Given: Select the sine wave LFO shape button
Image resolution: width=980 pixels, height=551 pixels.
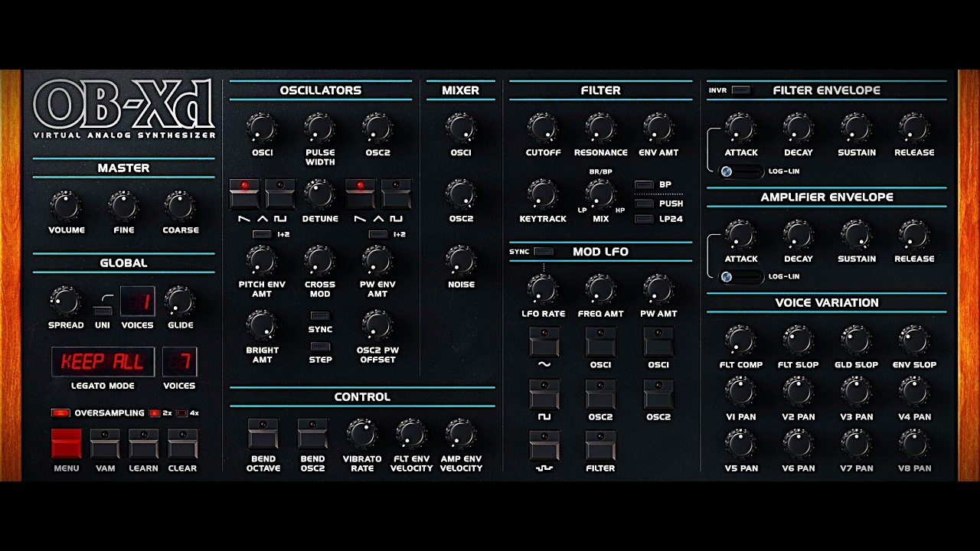Looking at the screenshot, I should coord(544,341).
